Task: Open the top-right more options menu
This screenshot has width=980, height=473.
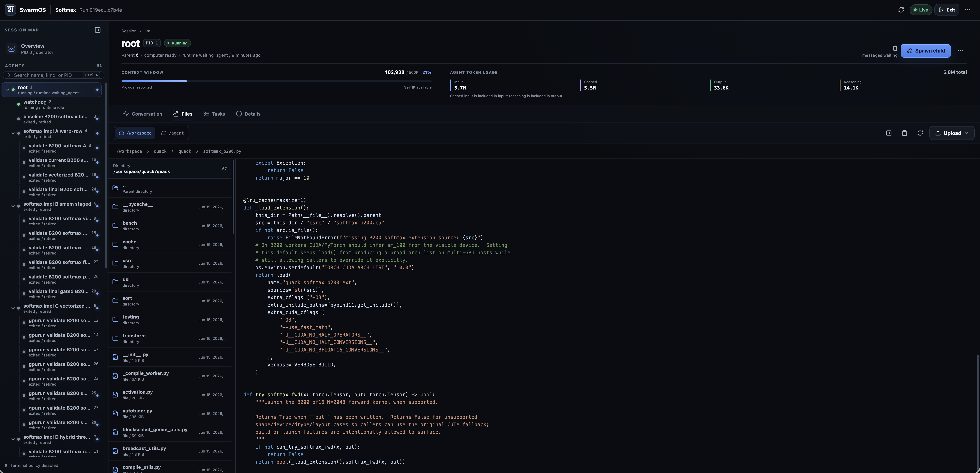Action: 968,10
